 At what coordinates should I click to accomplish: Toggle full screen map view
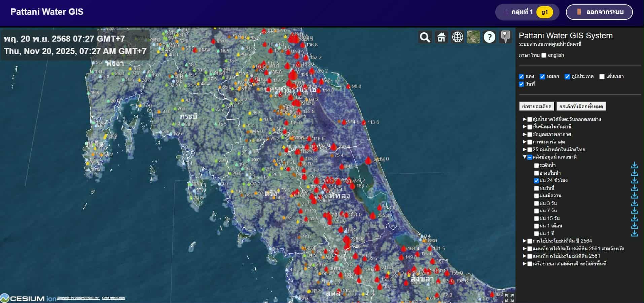tap(509, 298)
